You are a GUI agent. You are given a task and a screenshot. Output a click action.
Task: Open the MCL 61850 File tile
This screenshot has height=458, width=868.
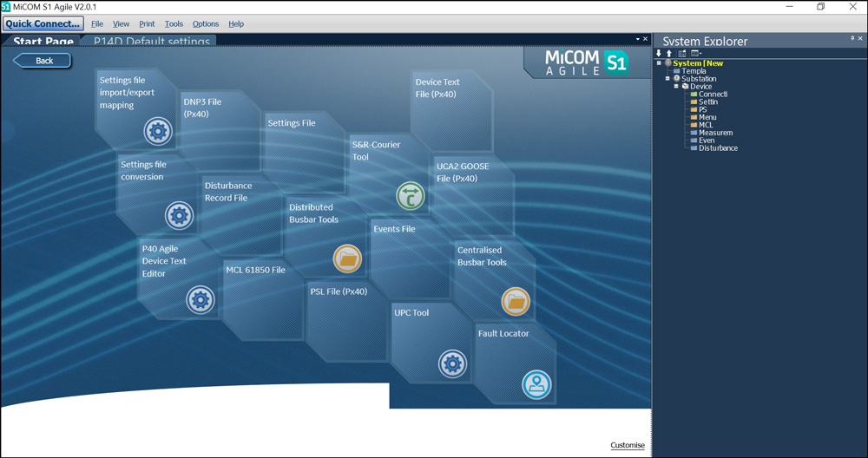(262, 299)
